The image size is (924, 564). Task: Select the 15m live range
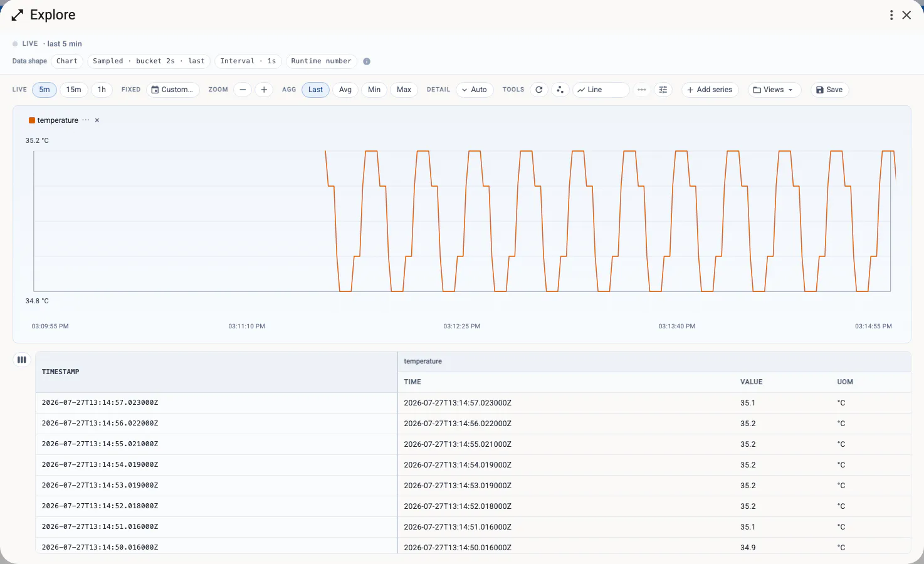click(74, 90)
